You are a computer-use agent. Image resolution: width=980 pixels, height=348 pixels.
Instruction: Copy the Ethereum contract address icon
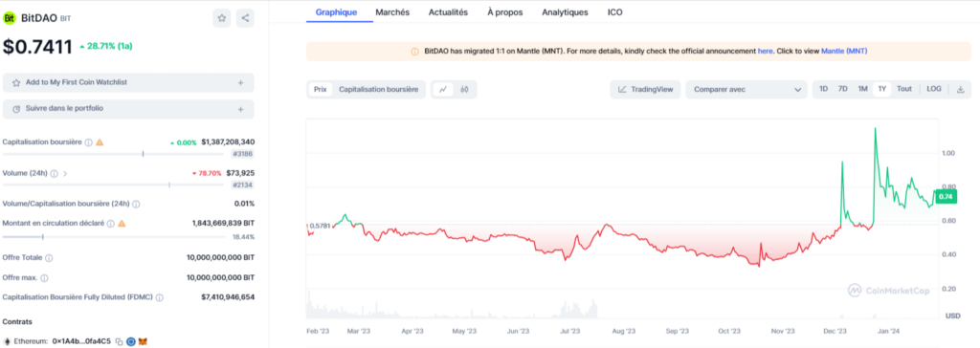point(119,341)
